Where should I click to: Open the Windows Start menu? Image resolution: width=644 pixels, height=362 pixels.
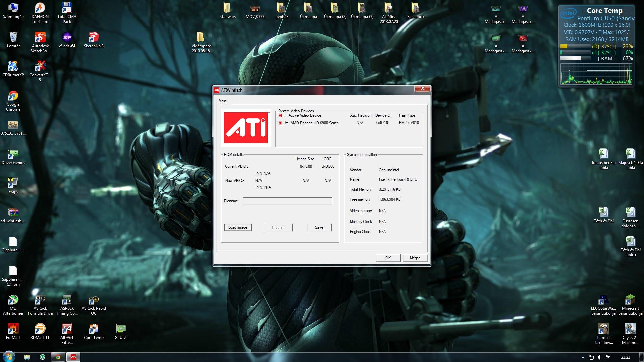pos(8,357)
